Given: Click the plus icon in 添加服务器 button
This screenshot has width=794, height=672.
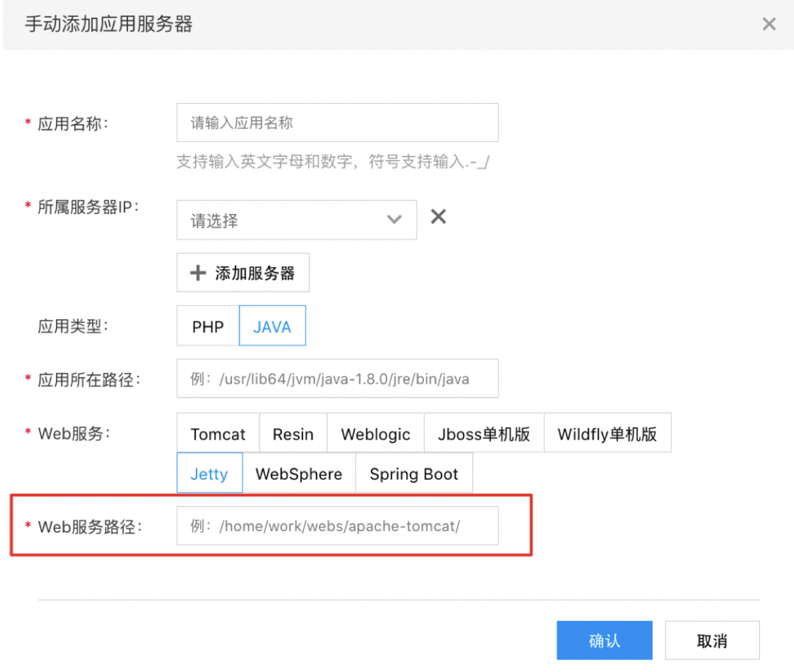Looking at the screenshot, I should 198,273.
